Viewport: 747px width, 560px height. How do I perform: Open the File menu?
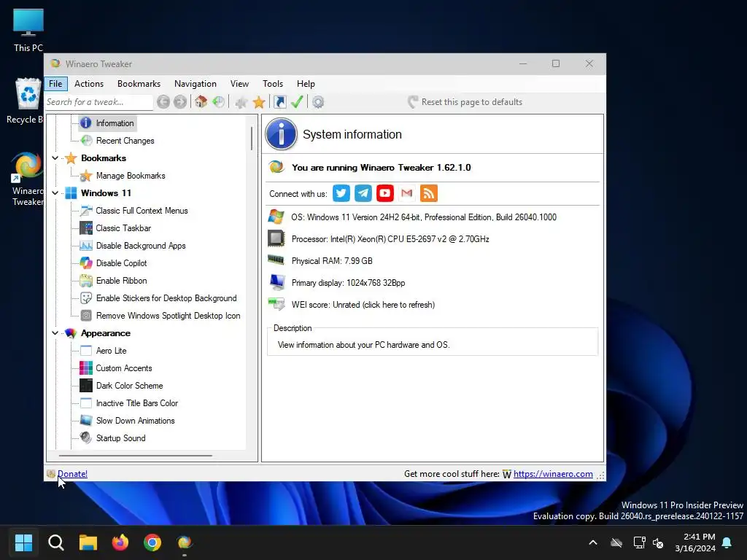(x=55, y=84)
